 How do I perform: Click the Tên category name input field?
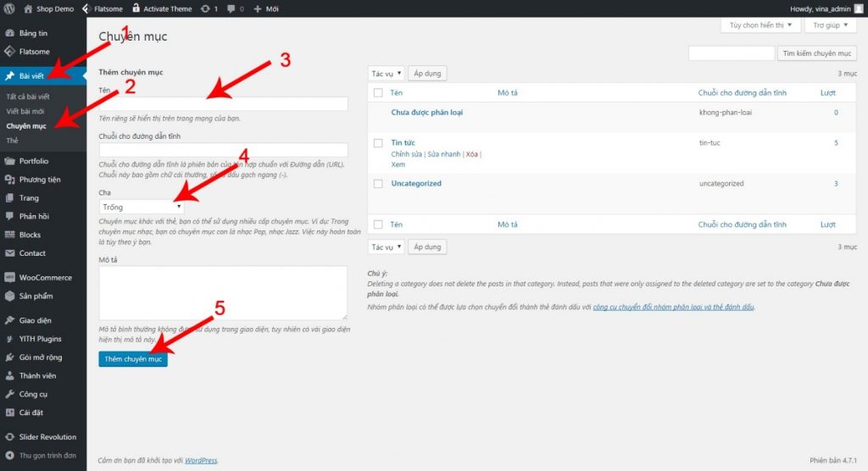click(224, 103)
